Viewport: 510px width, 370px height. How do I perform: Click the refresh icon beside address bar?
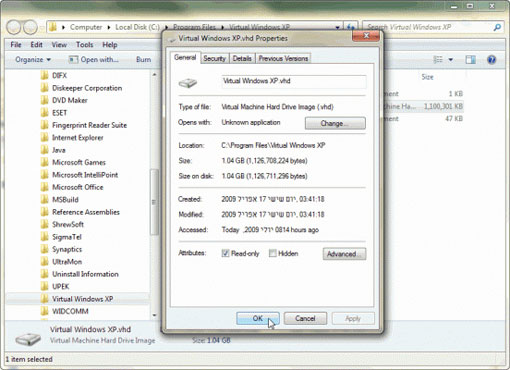coord(351,27)
